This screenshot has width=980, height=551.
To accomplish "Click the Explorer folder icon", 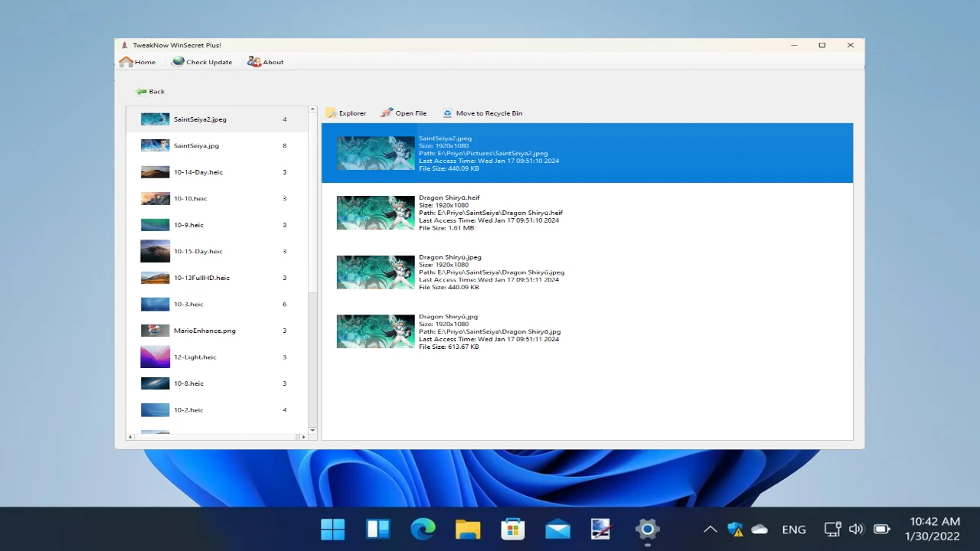I will pyautogui.click(x=331, y=113).
